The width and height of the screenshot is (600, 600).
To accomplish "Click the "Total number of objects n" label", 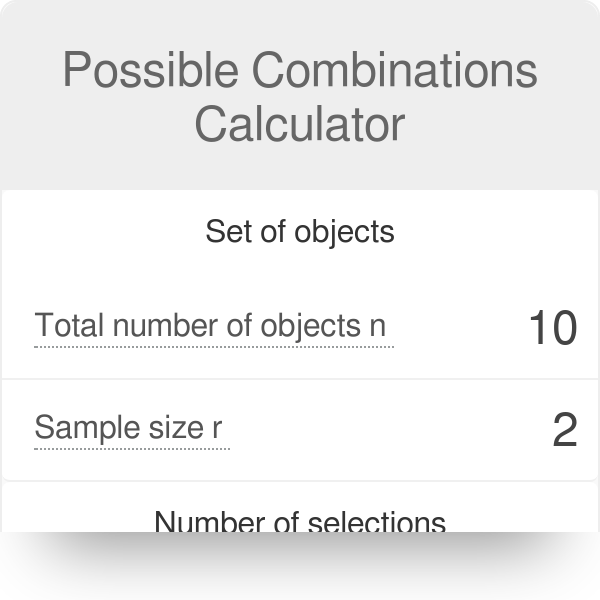I will pyautogui.click(x=210, y=326).
